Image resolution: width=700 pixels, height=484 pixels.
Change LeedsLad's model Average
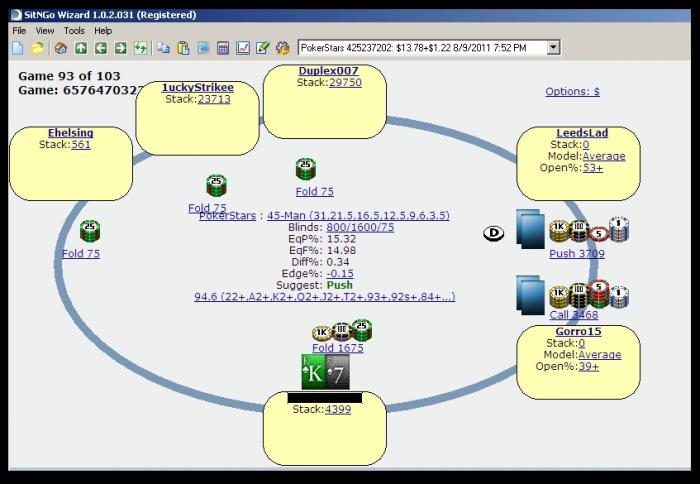[604, 156]
